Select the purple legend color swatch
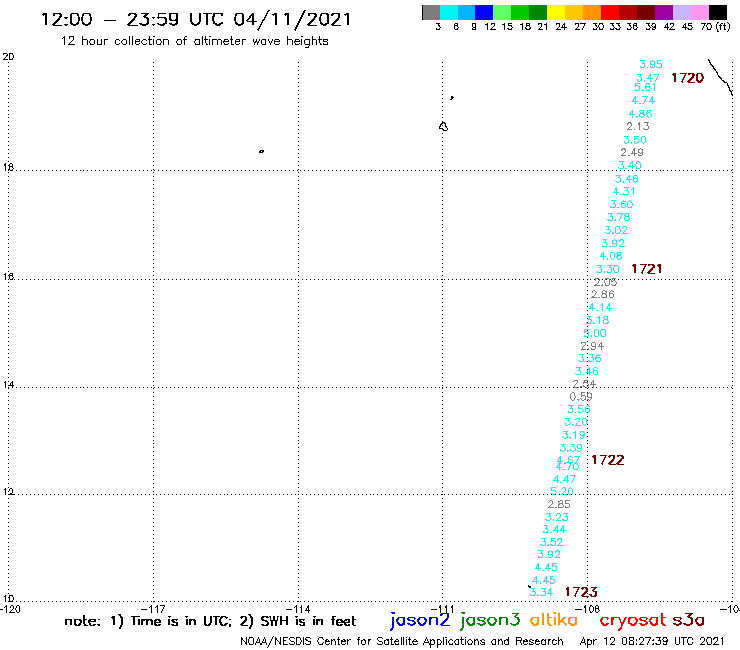The image size is (740, 650). (x=664, y=12)
